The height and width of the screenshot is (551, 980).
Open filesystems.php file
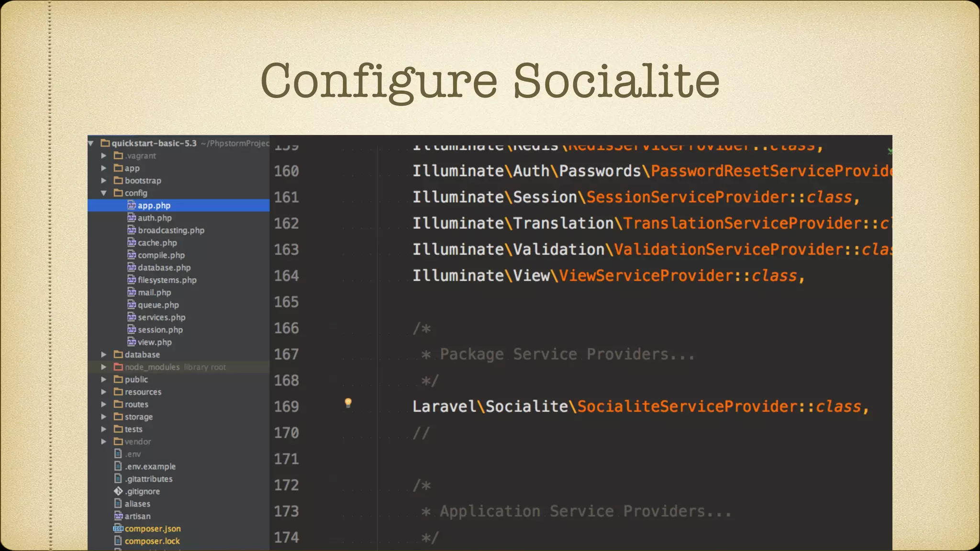[x=167, y=280]
